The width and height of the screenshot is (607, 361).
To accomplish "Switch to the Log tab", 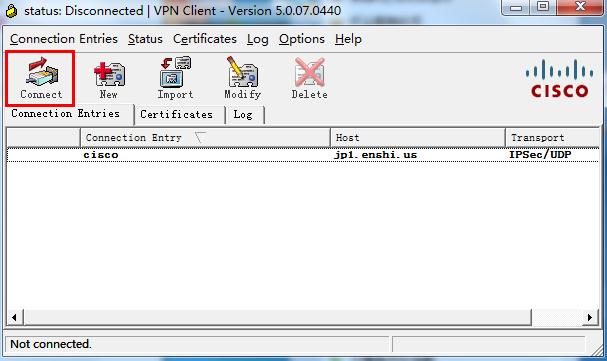I will coord(245,115).
